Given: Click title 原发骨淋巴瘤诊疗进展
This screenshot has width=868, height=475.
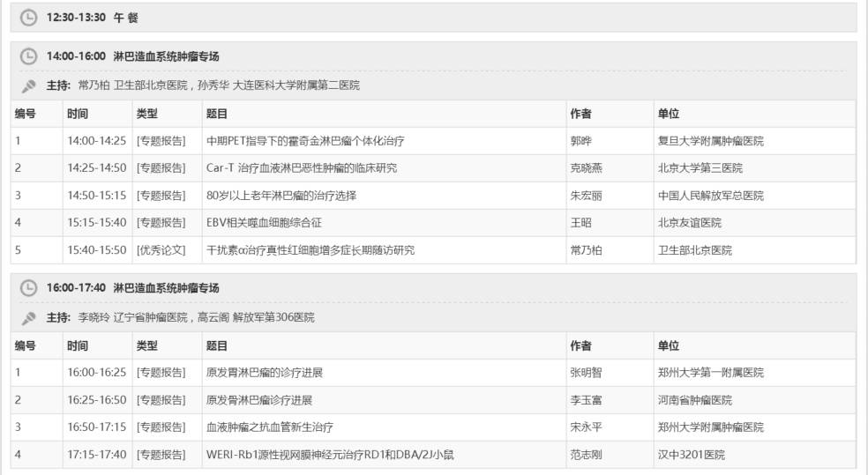Looking at the screenshot, I should point(259,400).
